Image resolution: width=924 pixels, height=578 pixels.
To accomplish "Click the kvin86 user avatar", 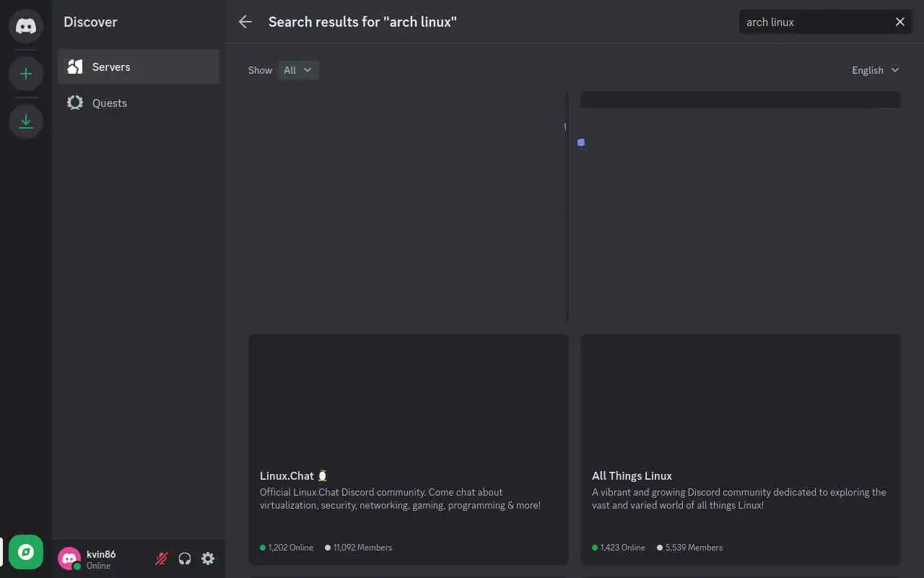I will pyautogui.click(x=69, y=558).
